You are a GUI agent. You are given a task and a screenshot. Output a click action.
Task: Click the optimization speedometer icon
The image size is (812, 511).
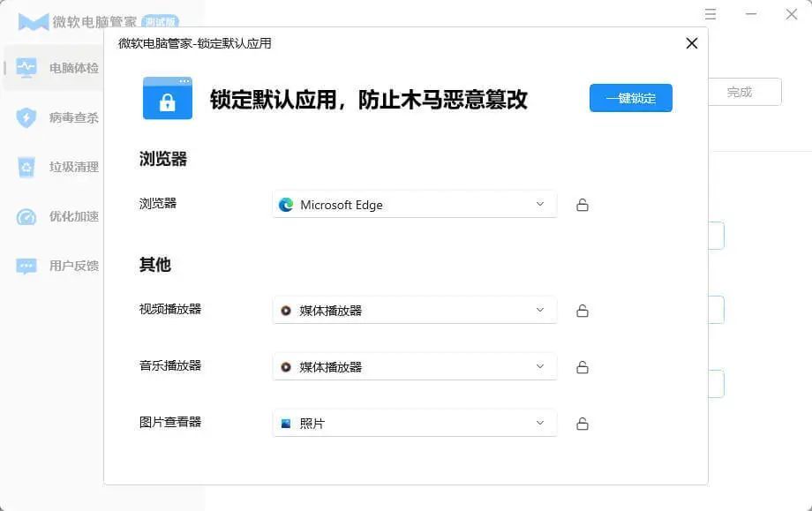click(x=26, y=216)
